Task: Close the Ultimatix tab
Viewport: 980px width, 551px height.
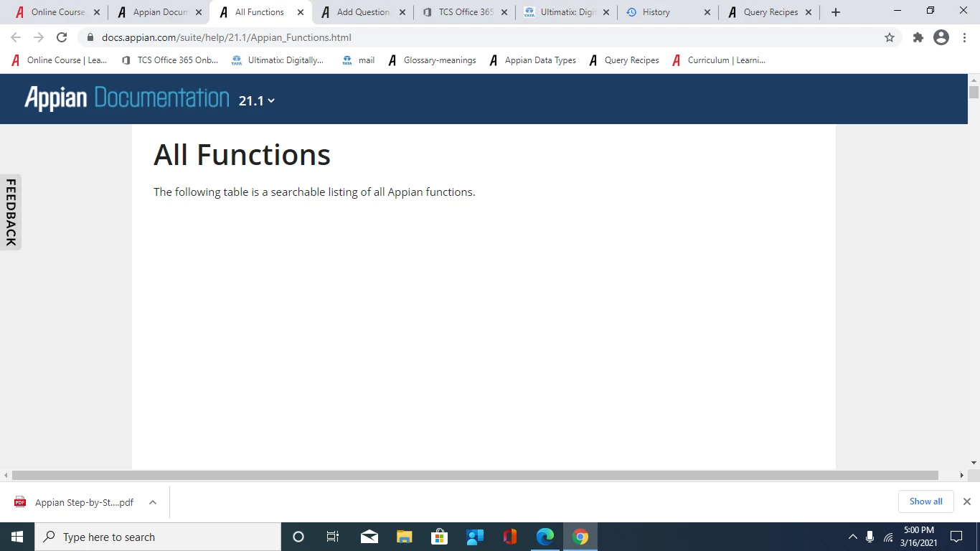Action: point(606,12)
